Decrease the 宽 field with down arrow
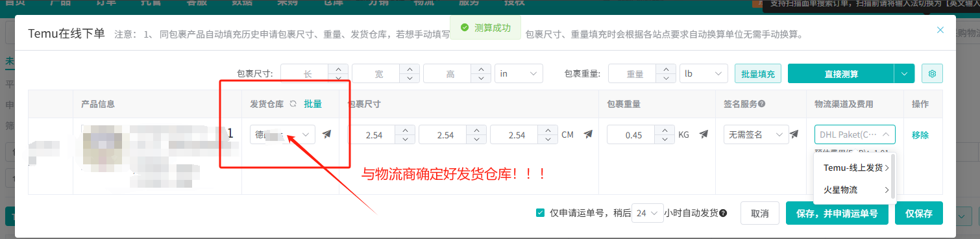 click(x=410, y=79)
